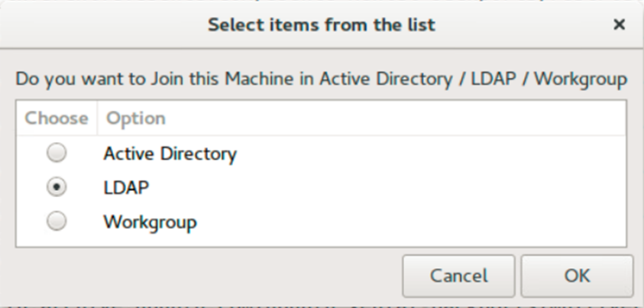Click the LDAP option text

pyautogui.click(x=126, y=188)
